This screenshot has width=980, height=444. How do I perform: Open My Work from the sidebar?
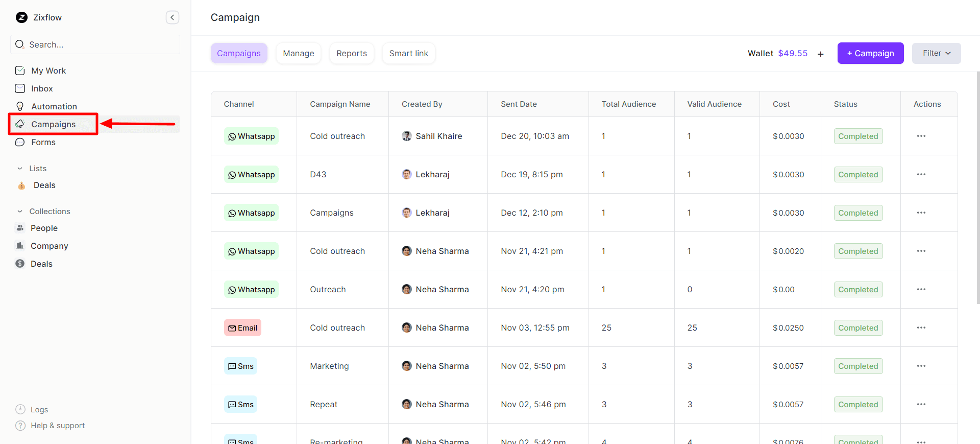[48, 71]
